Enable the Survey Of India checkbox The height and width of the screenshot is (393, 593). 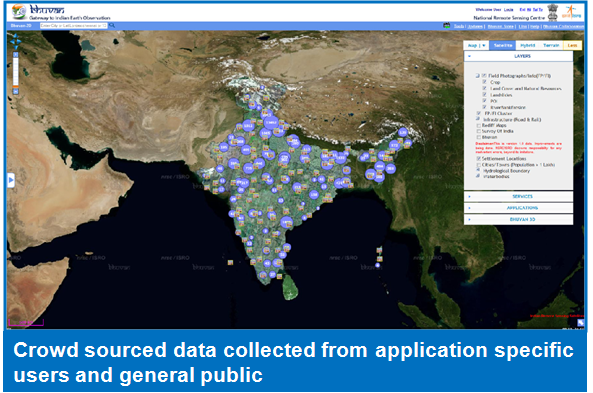click(x=479, y=131)
